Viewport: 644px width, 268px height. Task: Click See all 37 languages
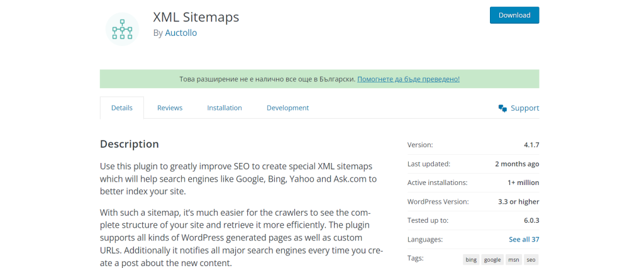pos(524,239)
